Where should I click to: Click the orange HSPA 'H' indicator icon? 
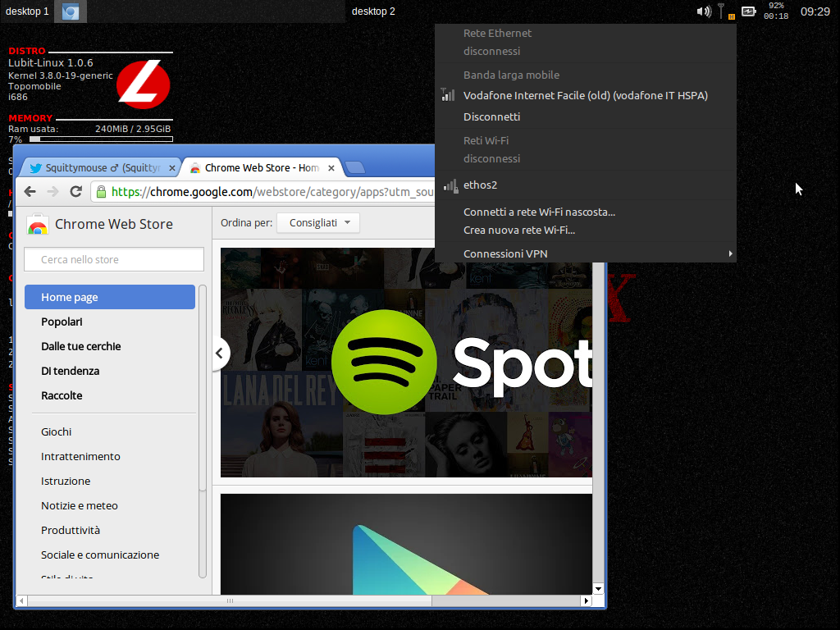pos(732,17)
